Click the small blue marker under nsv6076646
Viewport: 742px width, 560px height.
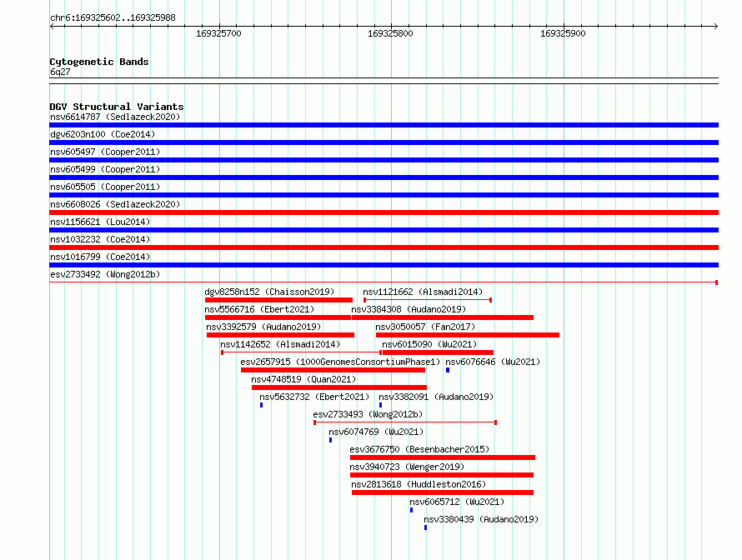pyautogui.click(x=448, y=370)
